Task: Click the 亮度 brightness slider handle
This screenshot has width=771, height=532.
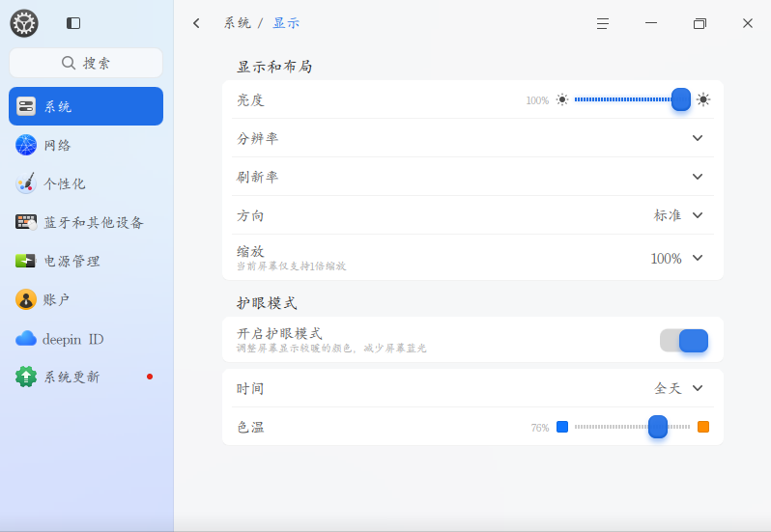Action: 681,99
